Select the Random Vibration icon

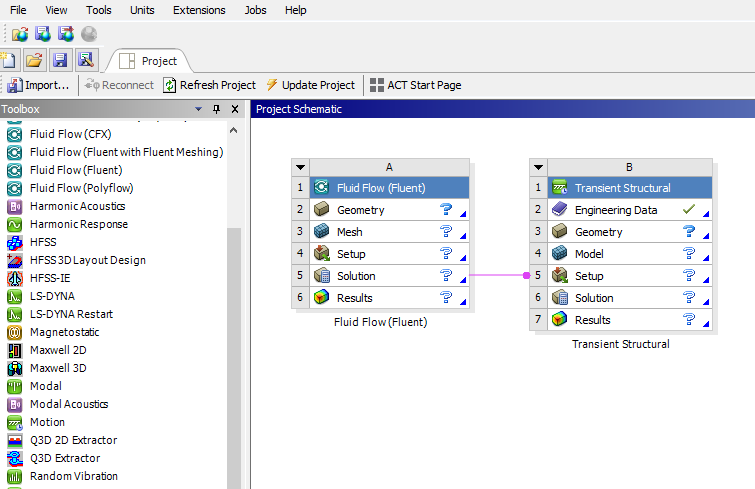point(14,476)
